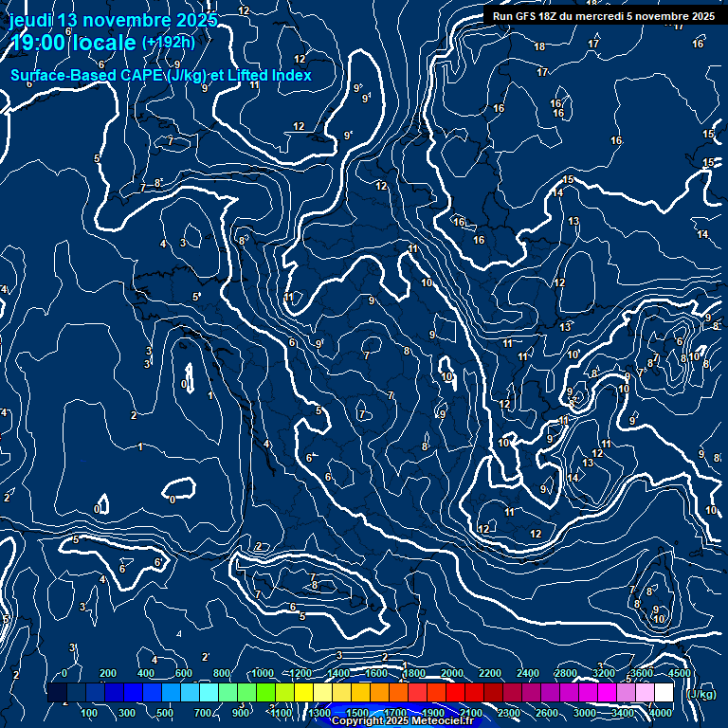This screenshot has width=728, height=728.
Task: Click the purple swatch between 2600 and 2800
Action: pos(550,692)
